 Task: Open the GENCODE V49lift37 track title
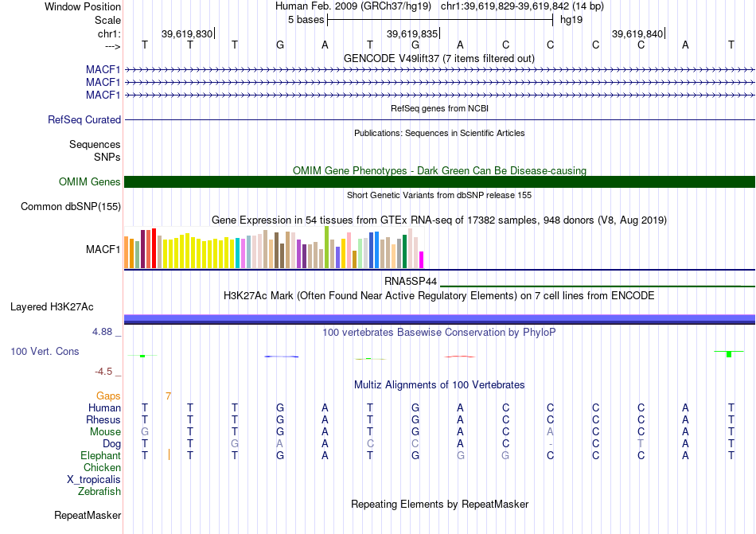coord(439,58)
